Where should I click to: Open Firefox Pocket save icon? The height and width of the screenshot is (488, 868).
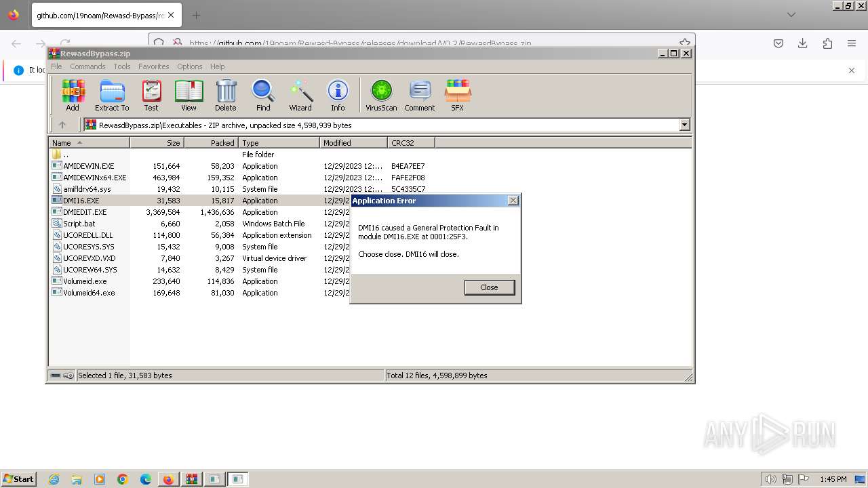point(778,43)
